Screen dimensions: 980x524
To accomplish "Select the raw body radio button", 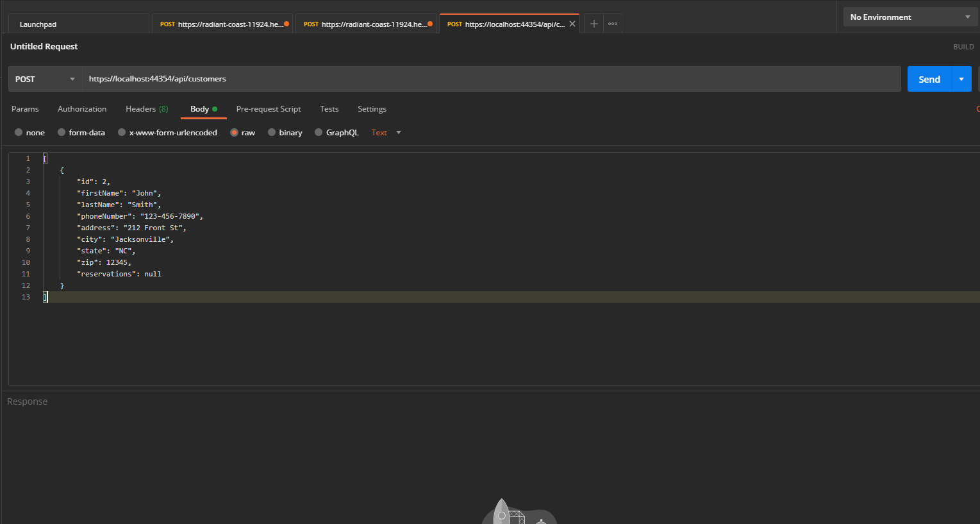I will [234, 133].
